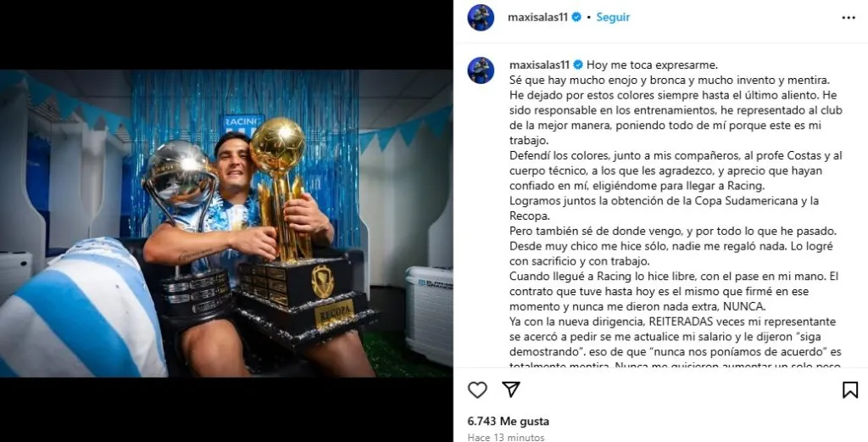Open the three-dot more options menu

pos(848,18)
